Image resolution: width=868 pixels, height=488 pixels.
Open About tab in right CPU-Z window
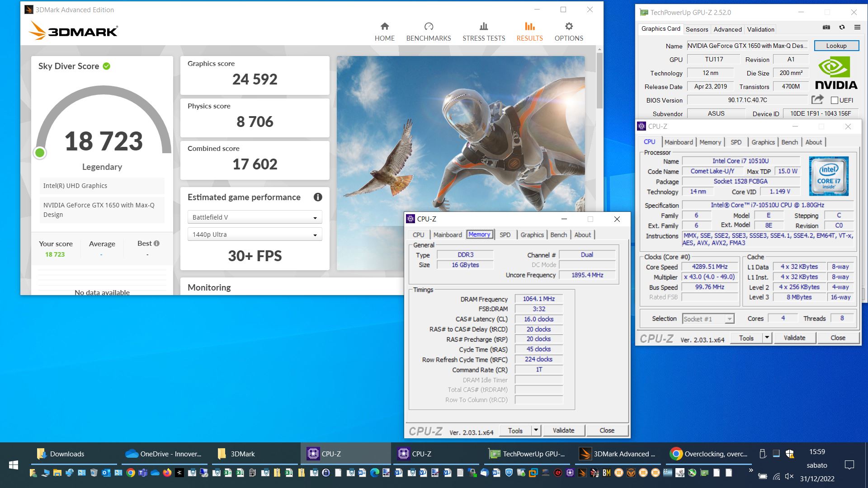pos(813,142)
